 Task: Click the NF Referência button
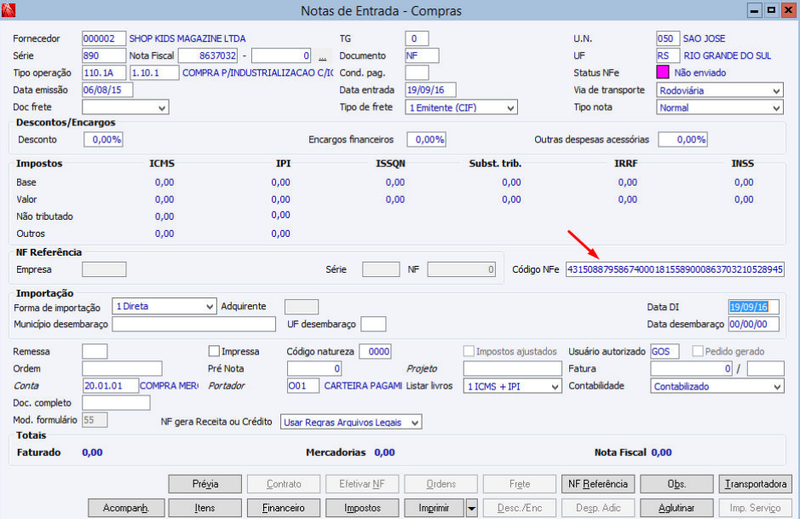point(598,484)
